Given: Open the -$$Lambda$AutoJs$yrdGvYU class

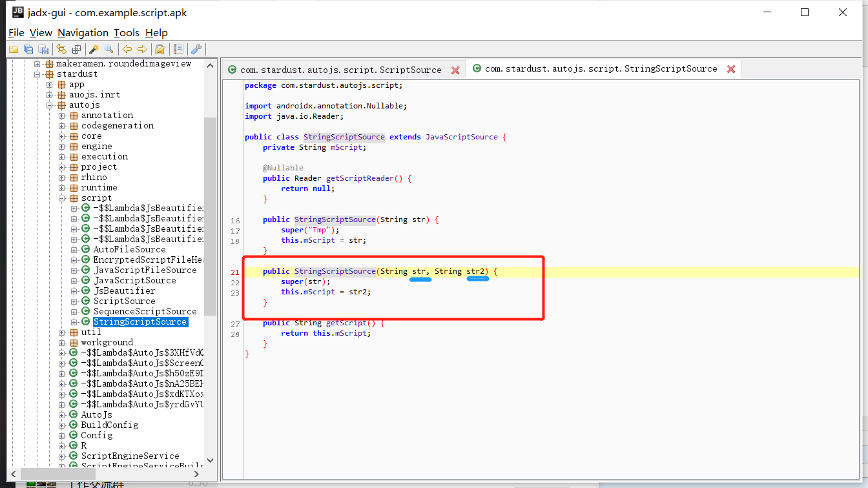Looking at the screenshot, I should pyautogui.click(x=142, y=405).
